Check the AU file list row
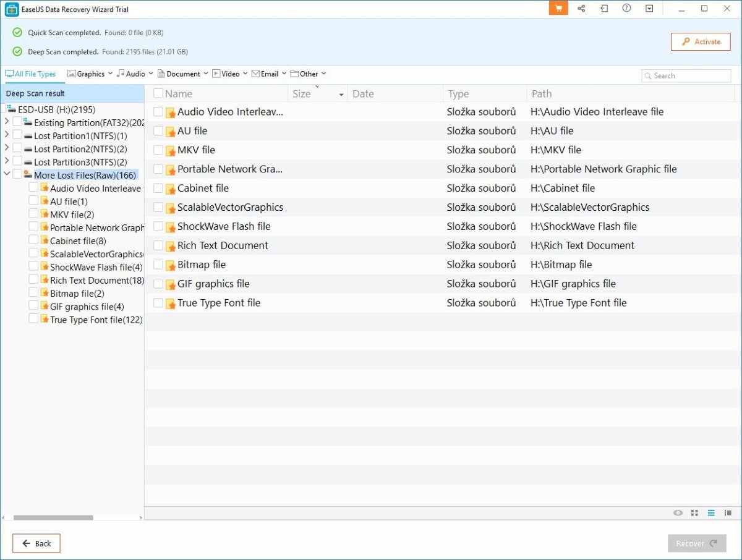The width and height of the screenshot is (742, 560). pyautogui.click(x=158, y=131)
